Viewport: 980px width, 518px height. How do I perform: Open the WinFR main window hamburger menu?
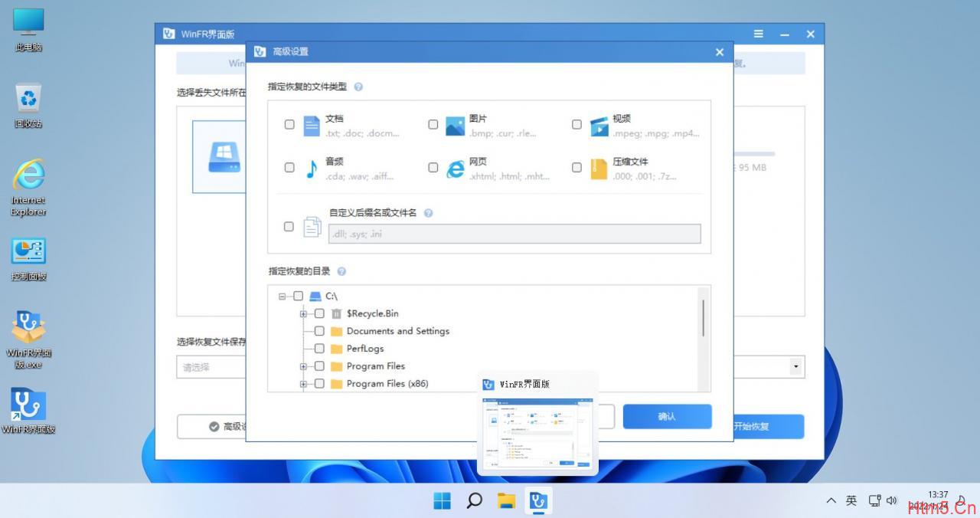pos(758,34)
